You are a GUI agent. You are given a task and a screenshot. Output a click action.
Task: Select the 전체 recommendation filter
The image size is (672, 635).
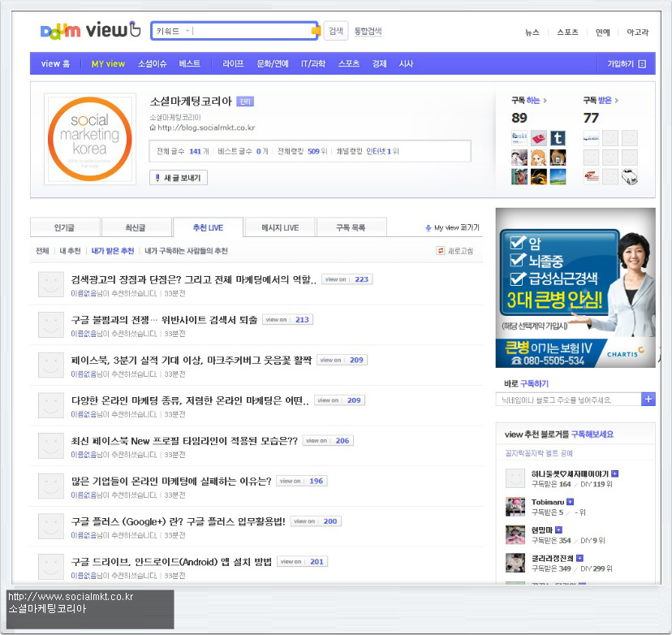coord(42,251)
